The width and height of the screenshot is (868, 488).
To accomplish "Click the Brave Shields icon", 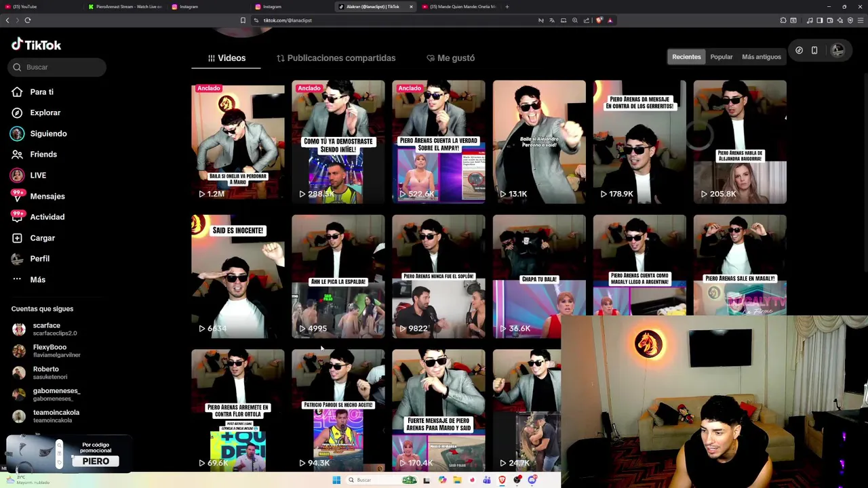I will [599, 20].
